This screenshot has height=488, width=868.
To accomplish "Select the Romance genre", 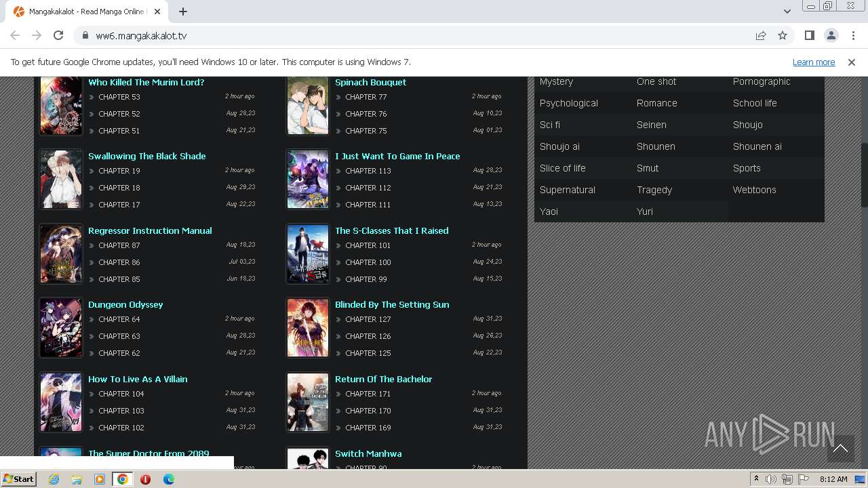I will (x=656, y=103).
